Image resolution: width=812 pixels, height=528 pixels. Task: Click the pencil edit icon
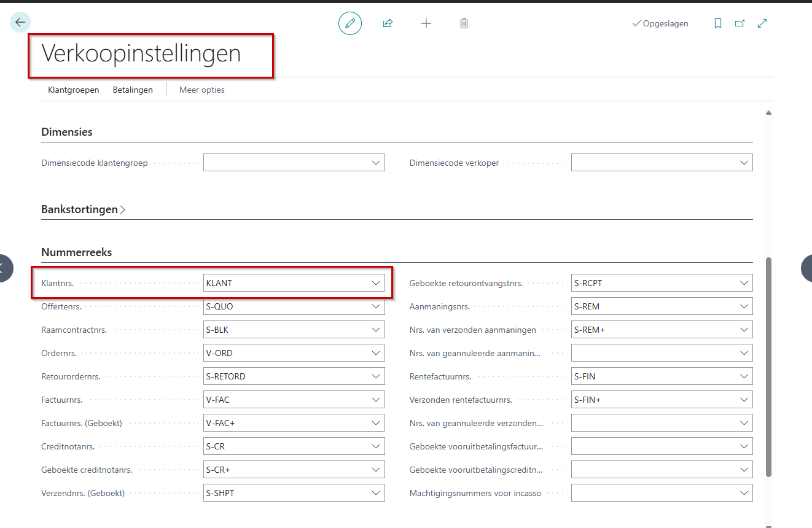(350, 23)
